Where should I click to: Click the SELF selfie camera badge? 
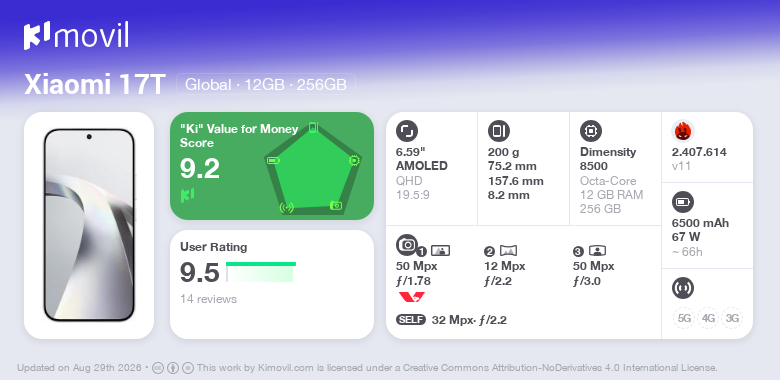[x=411, y=320]
